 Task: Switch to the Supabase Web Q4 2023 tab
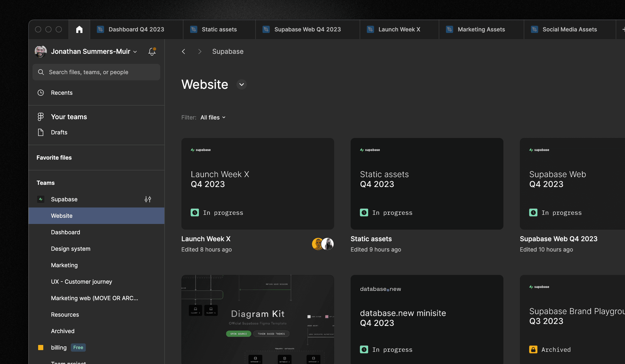[x=308, y=29]
